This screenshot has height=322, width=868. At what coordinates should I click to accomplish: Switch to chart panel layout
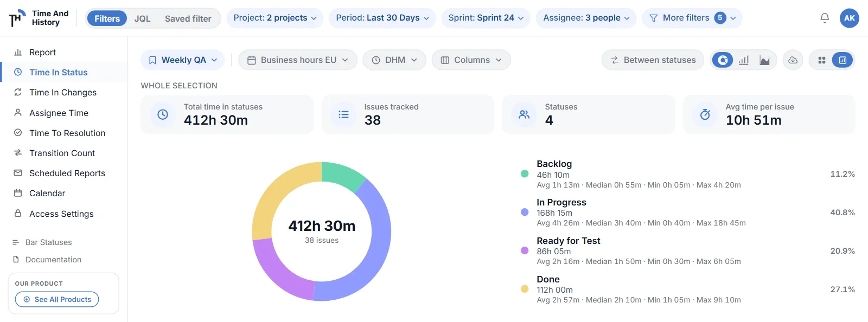pos(843,60)
